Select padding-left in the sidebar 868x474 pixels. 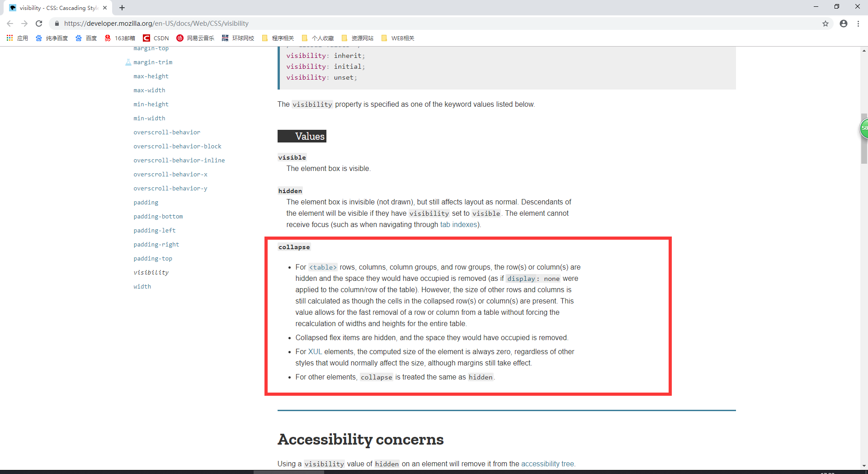coord(154,230)
